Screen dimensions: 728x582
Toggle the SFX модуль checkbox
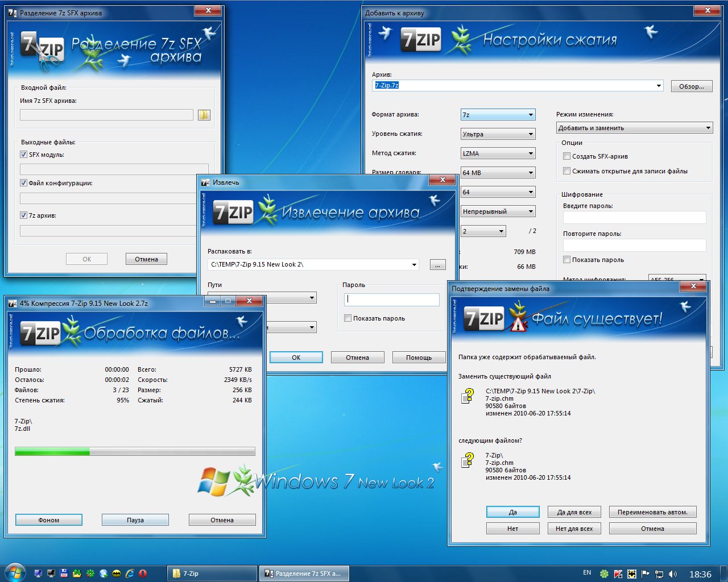(x=23, y=155)
